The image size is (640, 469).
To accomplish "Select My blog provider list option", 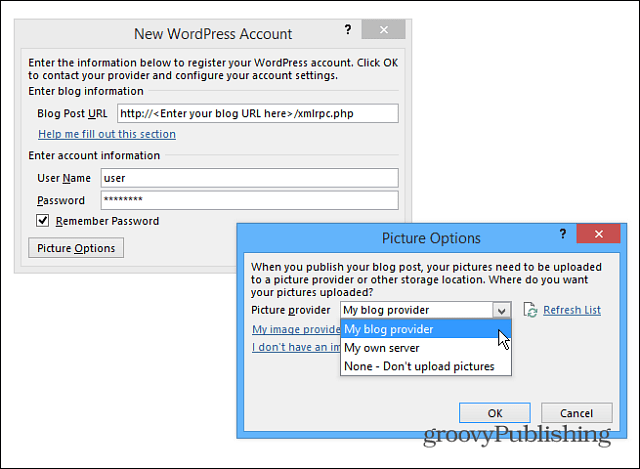I will tap(426, 329).
